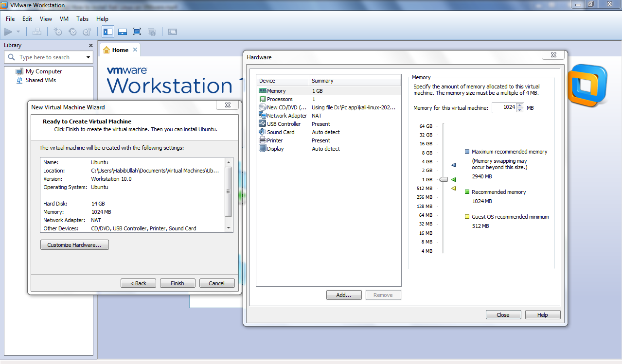Click the VMware Workstation title bar icon

point(4,5)
